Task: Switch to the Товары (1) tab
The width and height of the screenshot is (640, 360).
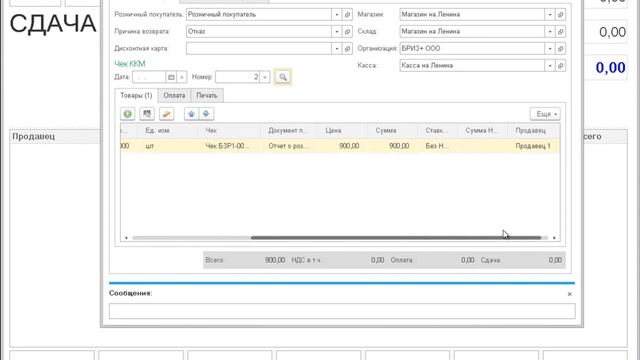Action: pyautogui.click(x=136, y=96)
